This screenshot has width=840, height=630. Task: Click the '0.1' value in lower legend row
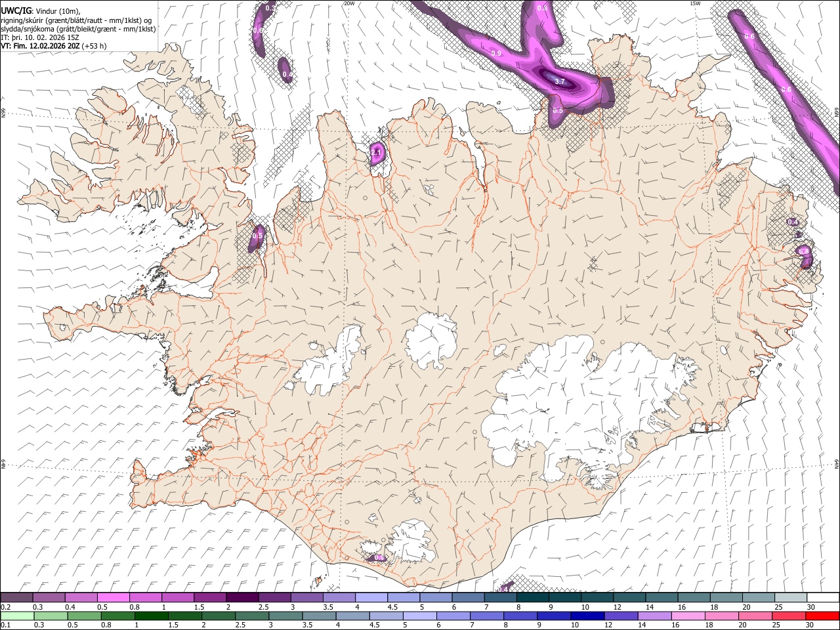[x=5, y=625]
